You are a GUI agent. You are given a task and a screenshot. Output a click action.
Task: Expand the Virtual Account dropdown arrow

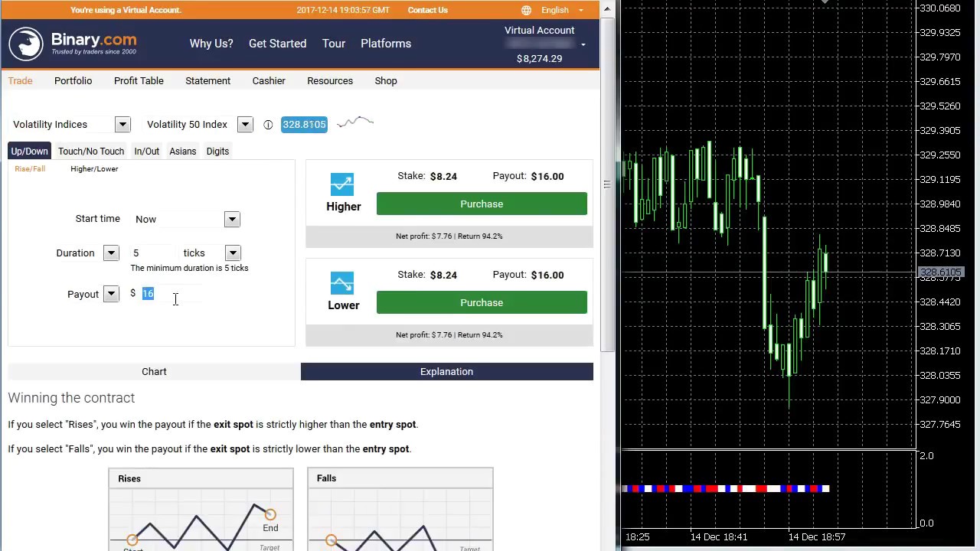583,44
